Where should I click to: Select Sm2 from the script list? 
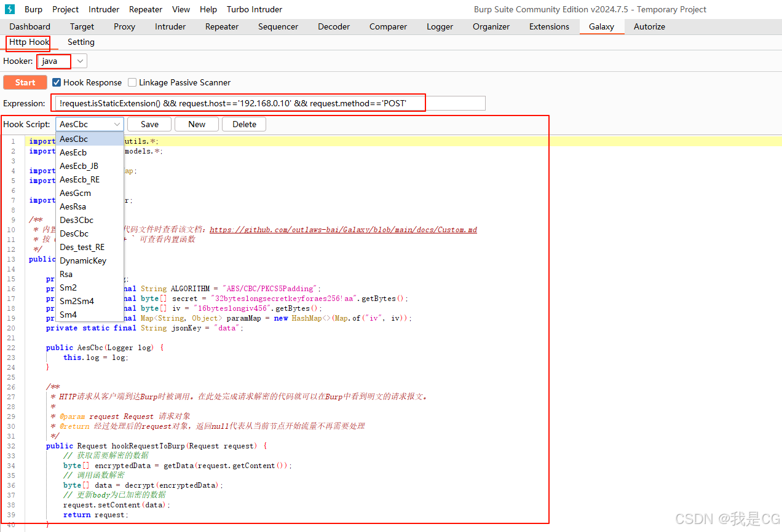tap(90, 288)
